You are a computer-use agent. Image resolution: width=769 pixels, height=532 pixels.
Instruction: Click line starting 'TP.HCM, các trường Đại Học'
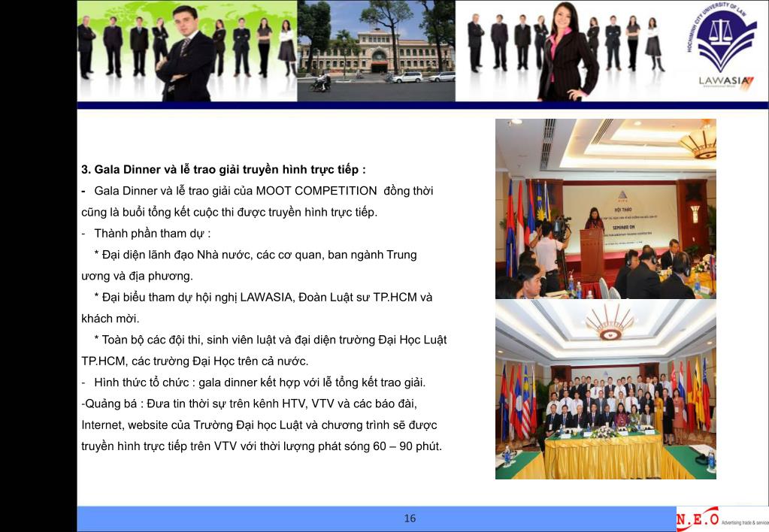pos(195,361)
